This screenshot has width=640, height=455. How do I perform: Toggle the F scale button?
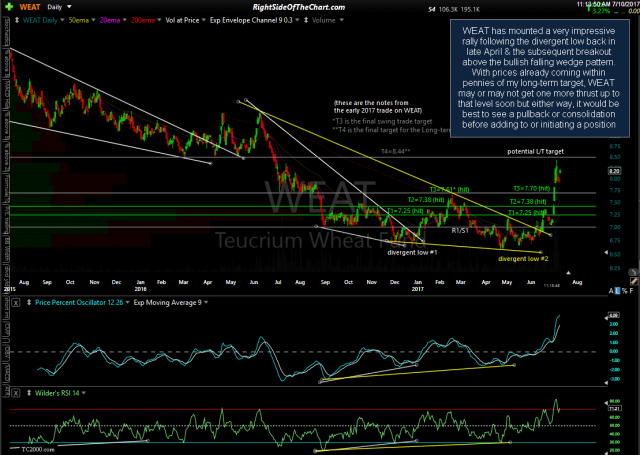point(631,291)
